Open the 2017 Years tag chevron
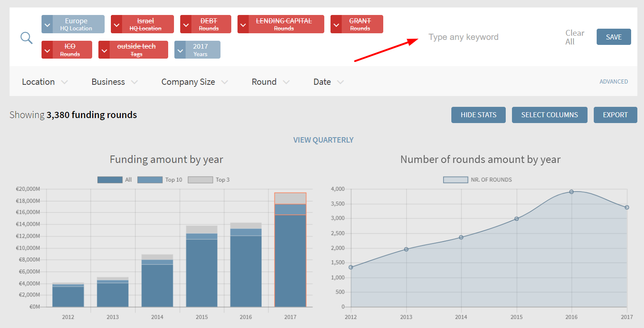The height and width of the screenshot is (328, 644). coord(180,50)
